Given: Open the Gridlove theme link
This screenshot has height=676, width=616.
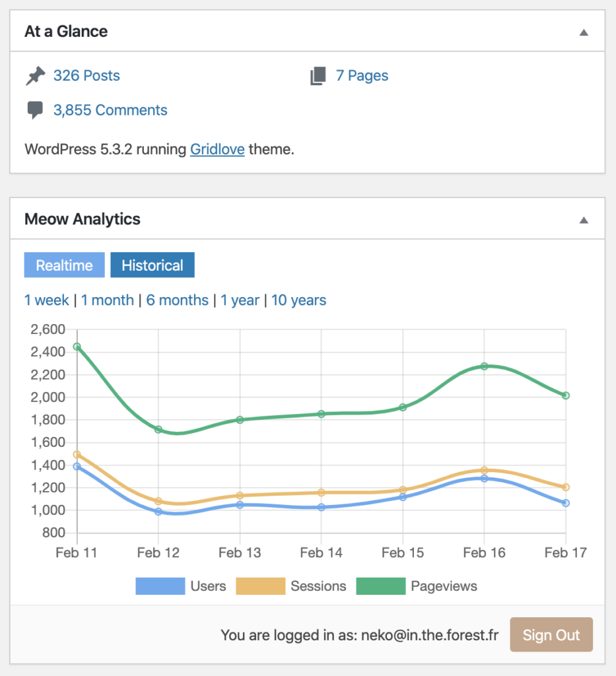Looking at the screenshot, I should pyautogui.click(x=217, y=149).
